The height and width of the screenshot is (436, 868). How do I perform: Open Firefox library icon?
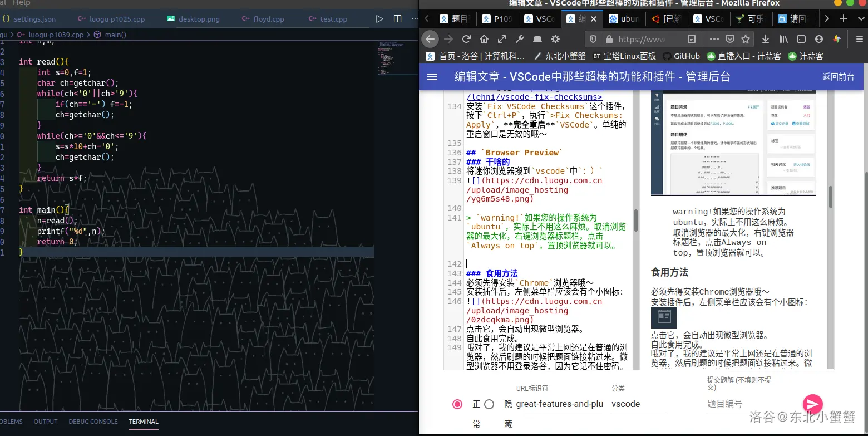(x=783, y=39)
